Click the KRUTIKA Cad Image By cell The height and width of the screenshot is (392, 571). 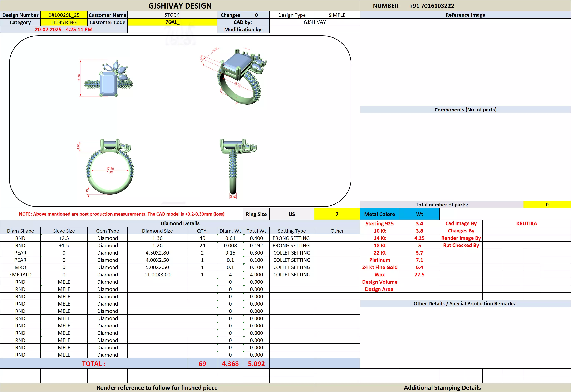[x=526, y=223]
